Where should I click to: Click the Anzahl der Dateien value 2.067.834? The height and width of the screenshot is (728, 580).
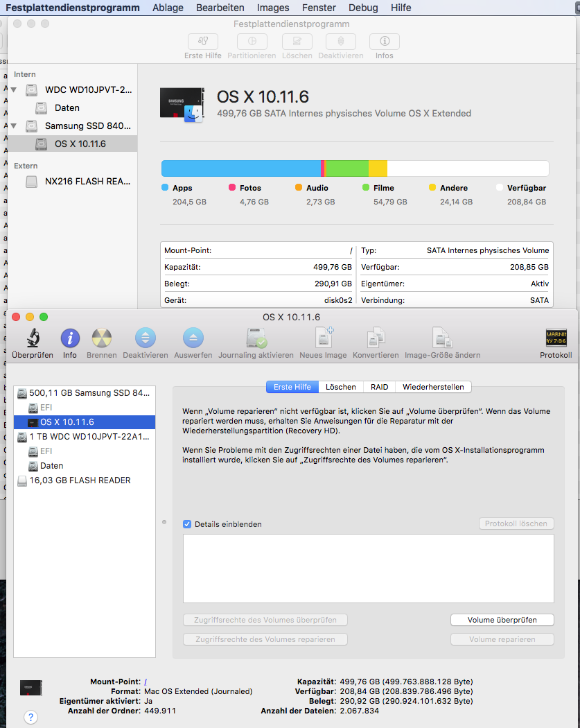pos(359,711)
